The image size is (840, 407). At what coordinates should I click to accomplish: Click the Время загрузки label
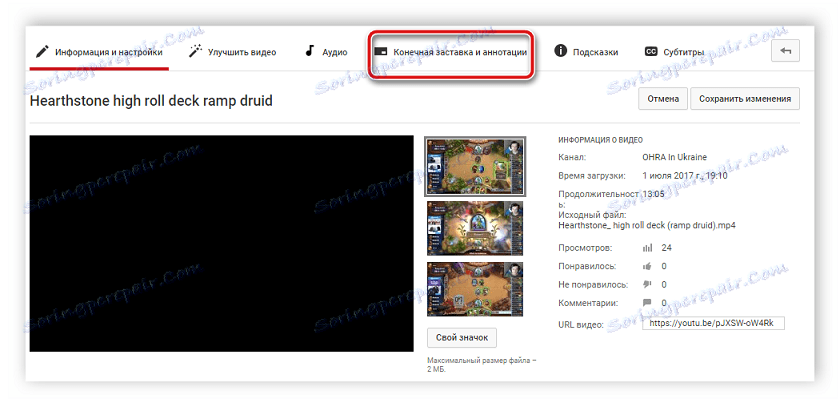591,176
